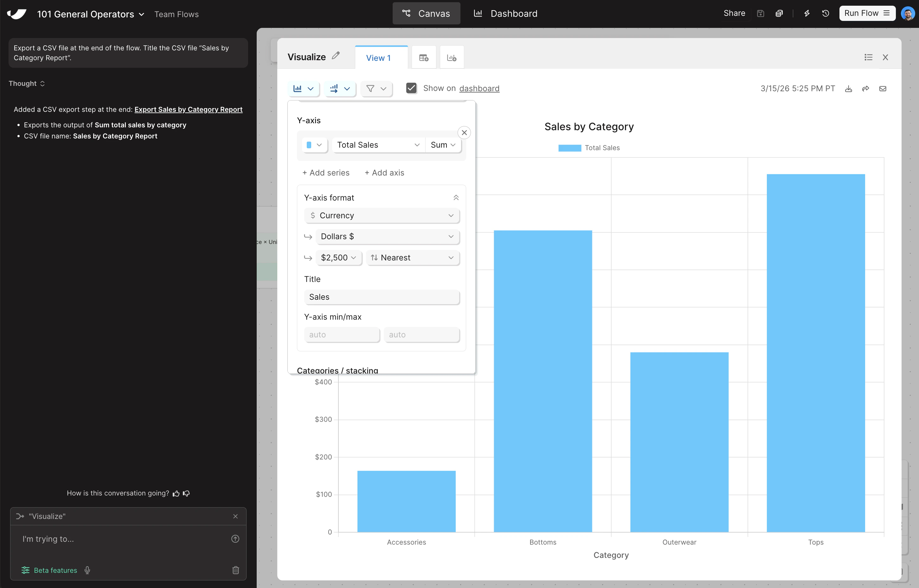Click the Share button
Screen dimensions: 919x588
734,13
